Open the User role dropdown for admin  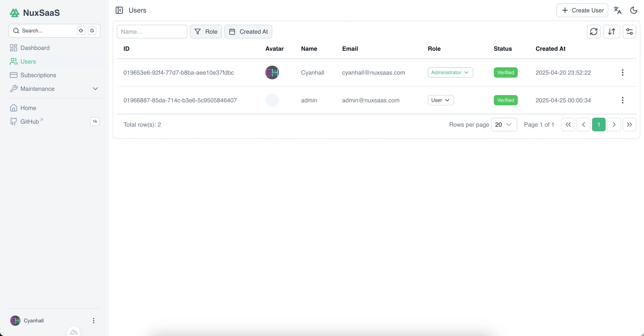pyautogui.click(x=440, y=100)
